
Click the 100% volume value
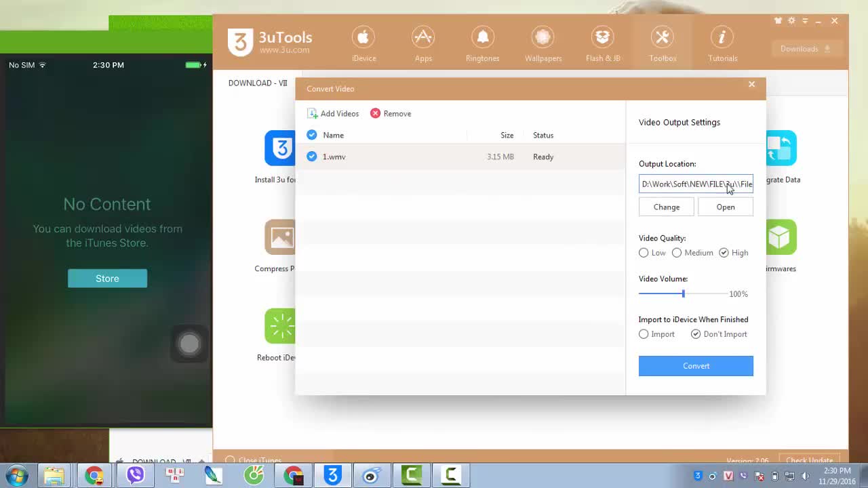[738, 294]
